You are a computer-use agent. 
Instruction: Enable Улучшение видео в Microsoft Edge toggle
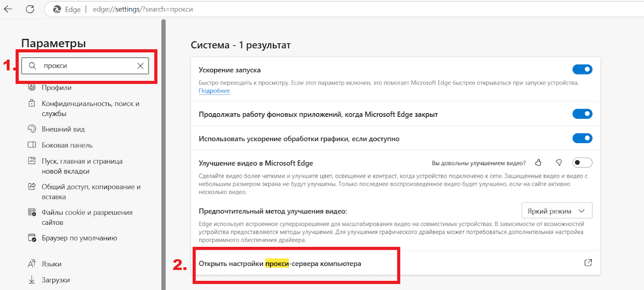pos(582,163)
